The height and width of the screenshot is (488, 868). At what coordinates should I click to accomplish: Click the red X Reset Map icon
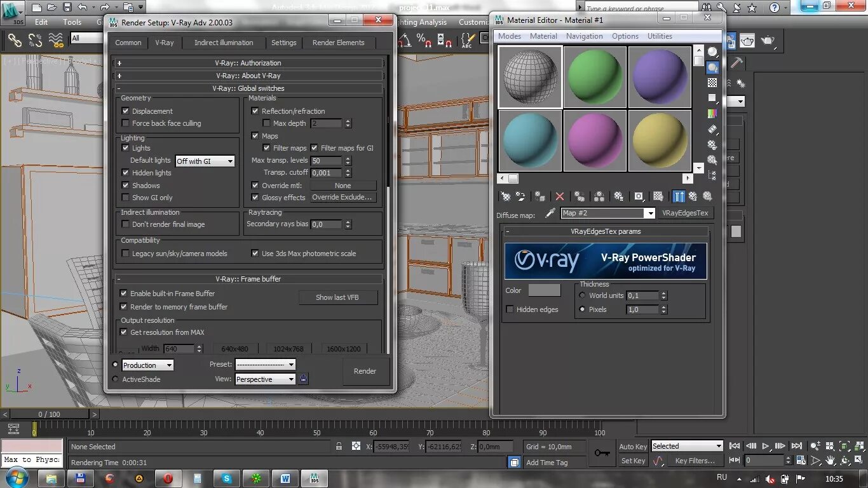click(559, 196)
